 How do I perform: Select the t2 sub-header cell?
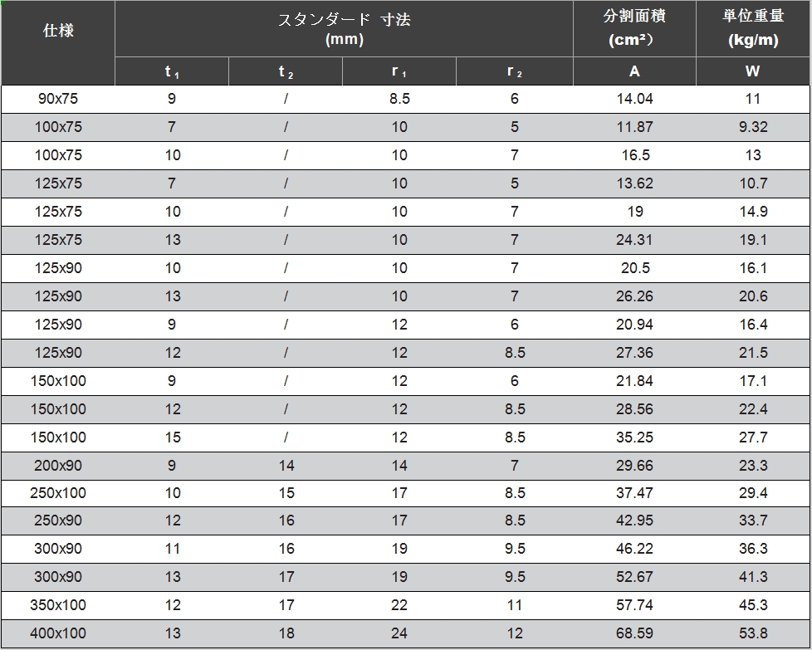(x=286, y=72)
